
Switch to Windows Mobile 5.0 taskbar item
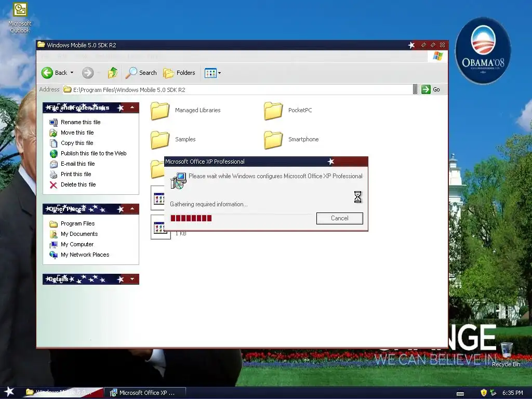(63, 393)
